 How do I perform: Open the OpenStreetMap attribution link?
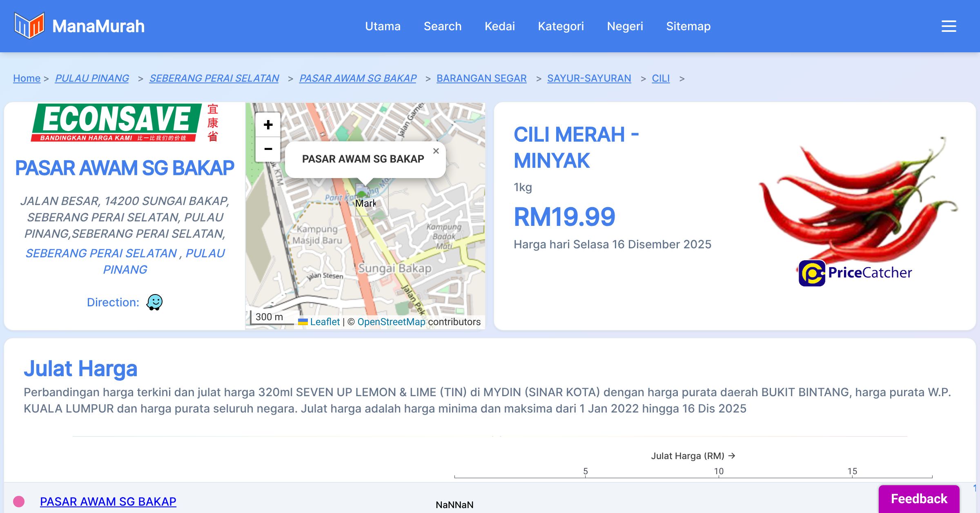(x=391, y=322)
